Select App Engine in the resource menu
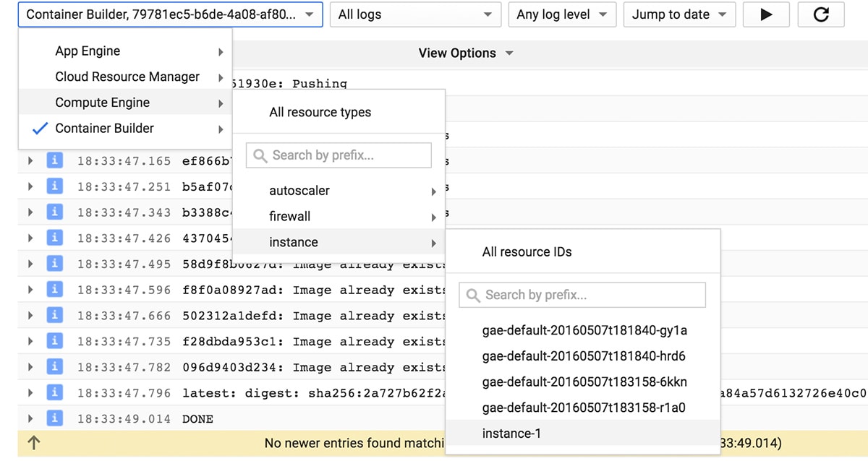This screenshot has height=461, width=868. [x=125, y=51]
